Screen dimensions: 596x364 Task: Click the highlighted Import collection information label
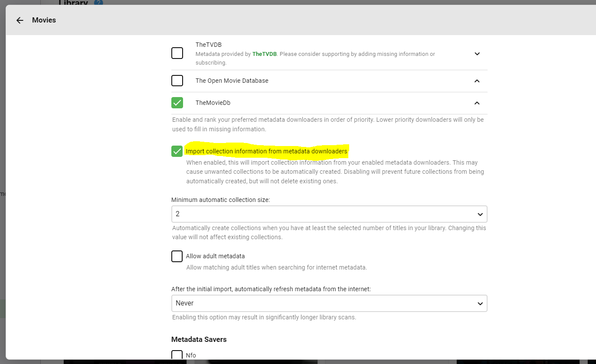click(x=266, y=151)
